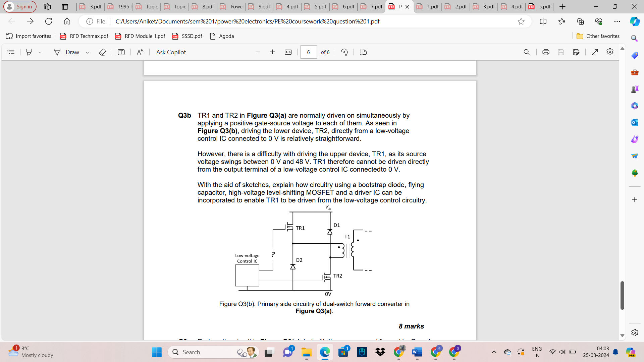Search within the document
Image resolution: width=644 pixels, height=362 pixels.
(527, 52)
